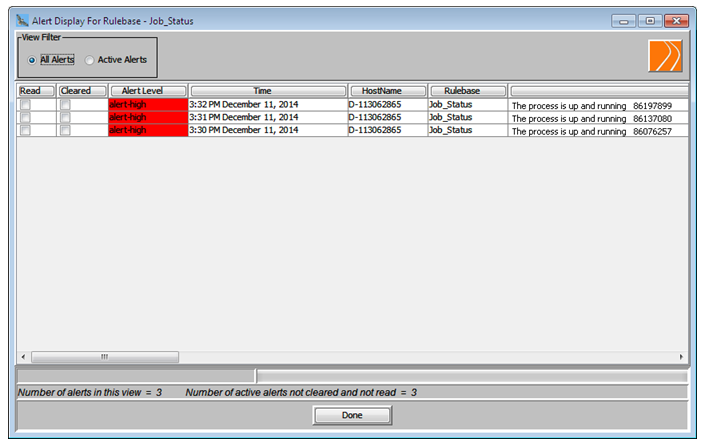Select the alert-high cell at 3:30 PM

pos(148,130)
